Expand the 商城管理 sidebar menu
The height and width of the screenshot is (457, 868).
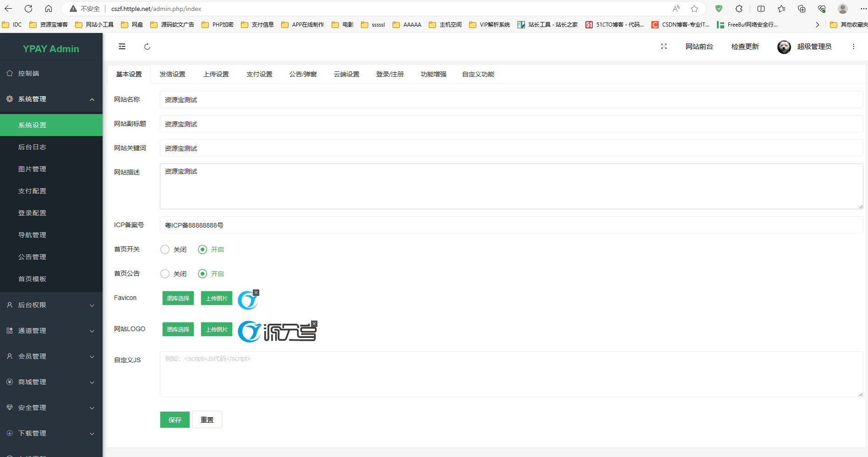51,382
